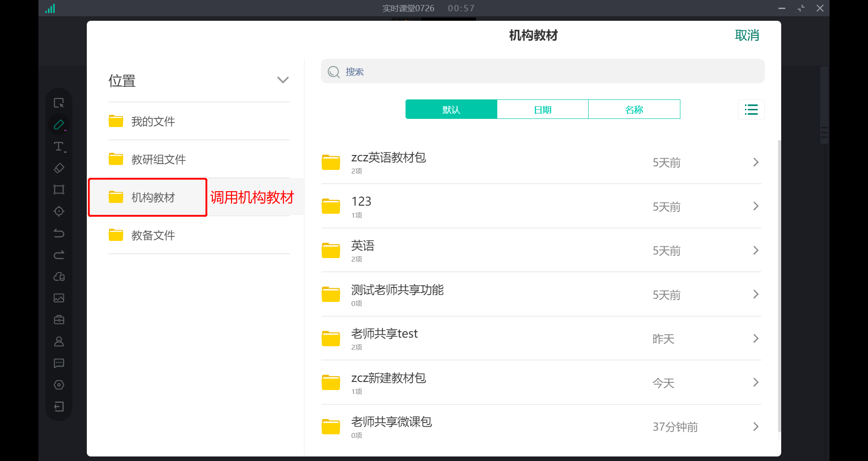Expand zcz新建教材包 row arrow
This screenshot has width=868, height=461.
756,382
